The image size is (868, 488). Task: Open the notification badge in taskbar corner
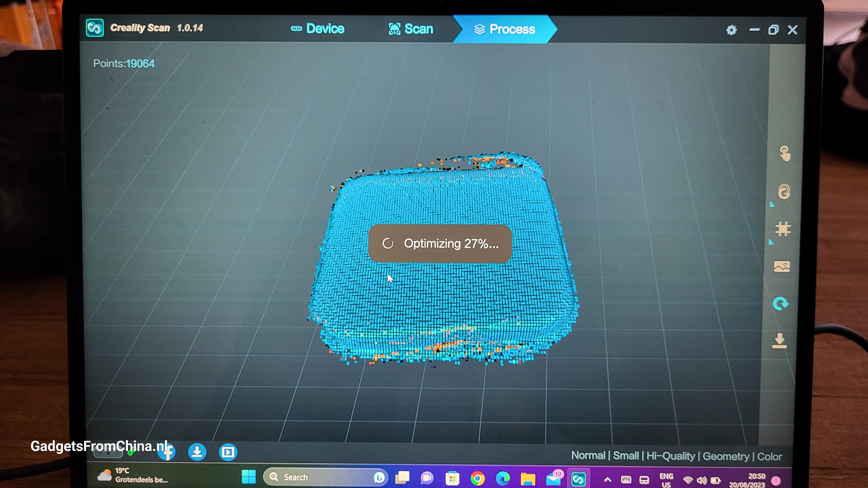776,480
